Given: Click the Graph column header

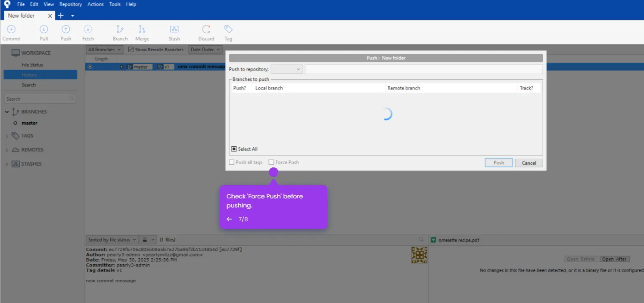Looking at the screenshot, I should click(x=101, y=59).
